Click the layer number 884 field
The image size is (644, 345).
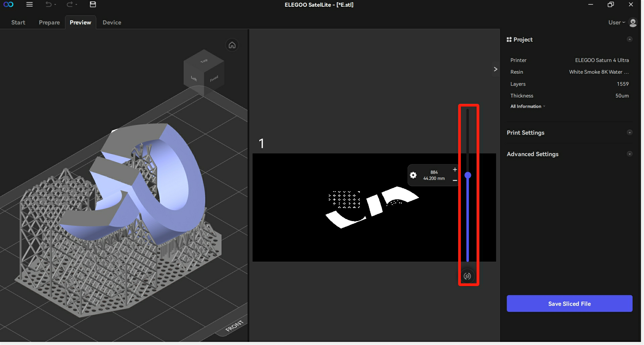(434, 172)
